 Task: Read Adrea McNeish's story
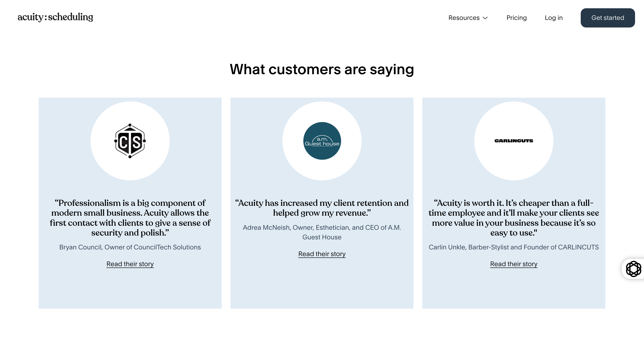pos(322,254)
